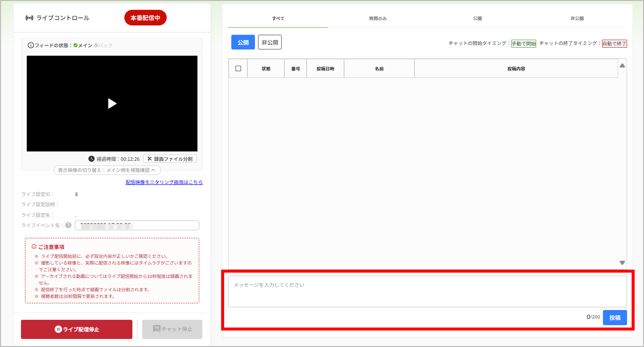The image size is (644, 347).
Task: Click the outlined 非公開 button
Action: pyautogui.click(x=270, y=42)
